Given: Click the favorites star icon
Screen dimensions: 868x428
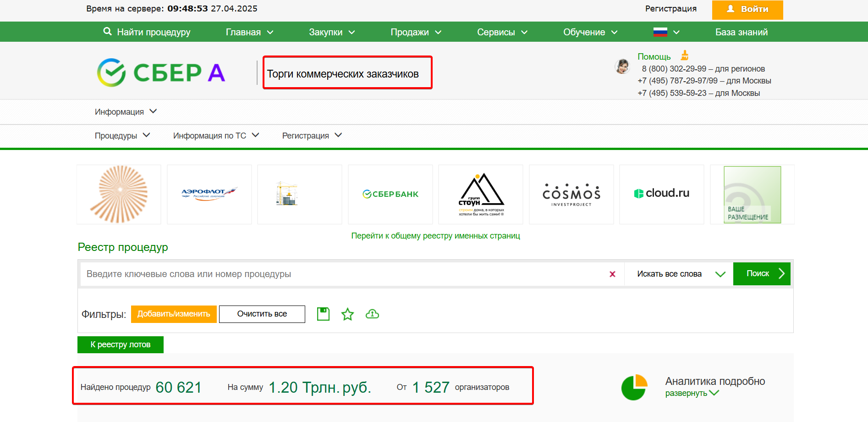Looking at the screenshot, I should (348, 314).
